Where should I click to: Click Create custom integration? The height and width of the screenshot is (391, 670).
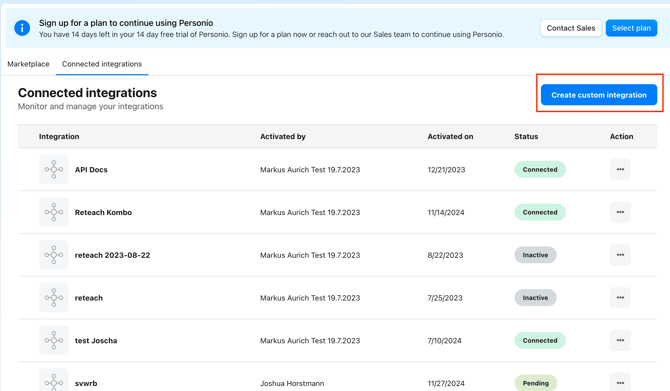coord(599,95)
